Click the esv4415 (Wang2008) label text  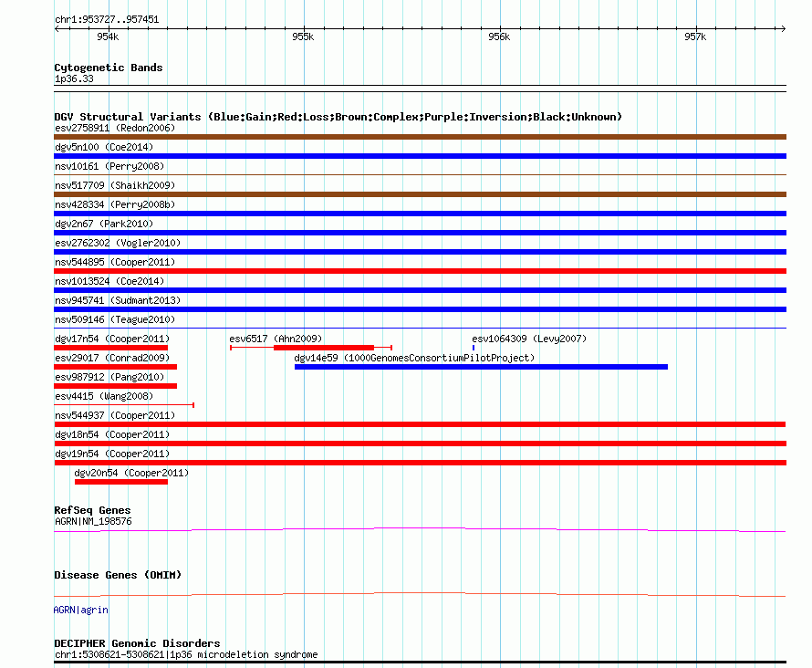(104, 396)
